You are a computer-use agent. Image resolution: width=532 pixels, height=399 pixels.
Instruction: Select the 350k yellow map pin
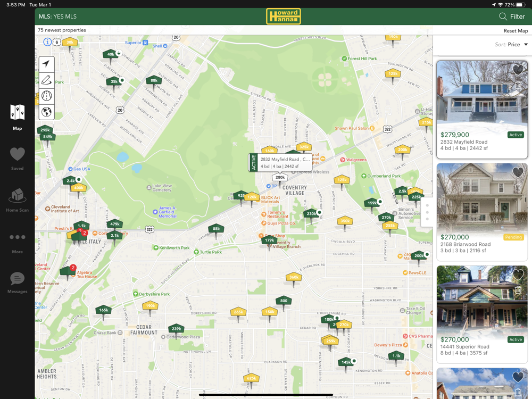(345, 221)
